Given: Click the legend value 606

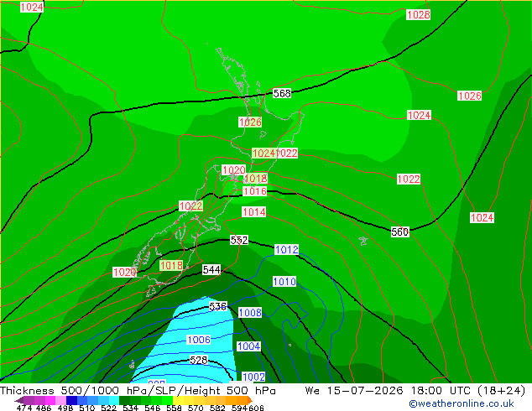Looking at the screenshot, I should point(256,408).
